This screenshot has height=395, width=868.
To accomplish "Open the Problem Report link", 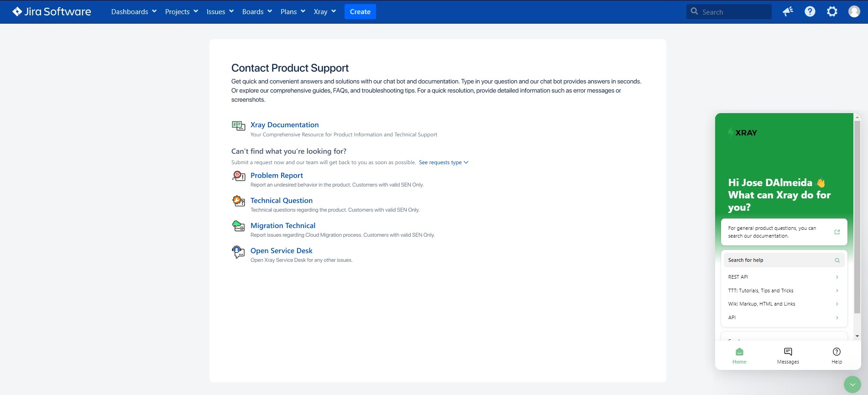I will point(277,175).
